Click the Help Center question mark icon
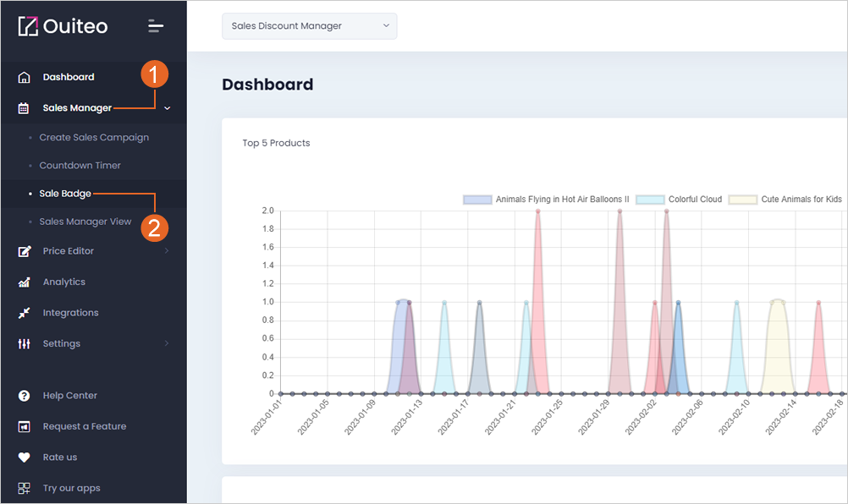Screen dimensions: 848x504 tap(24, 396)
